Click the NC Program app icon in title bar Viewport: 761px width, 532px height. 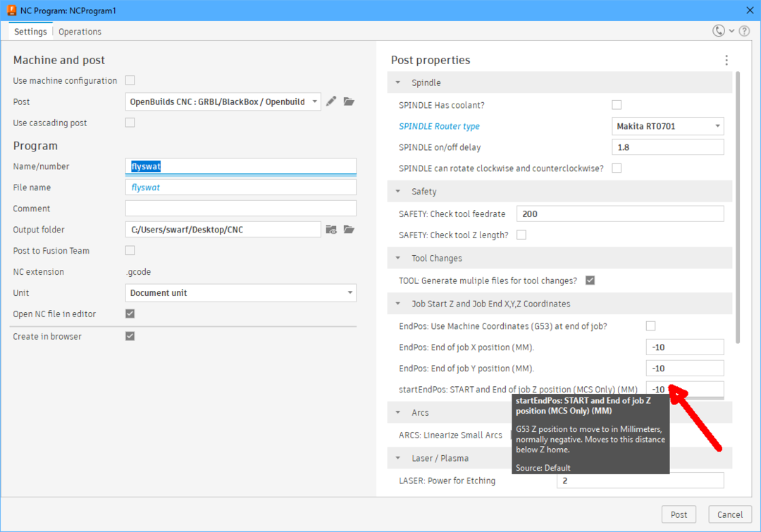tap(11, 10)
